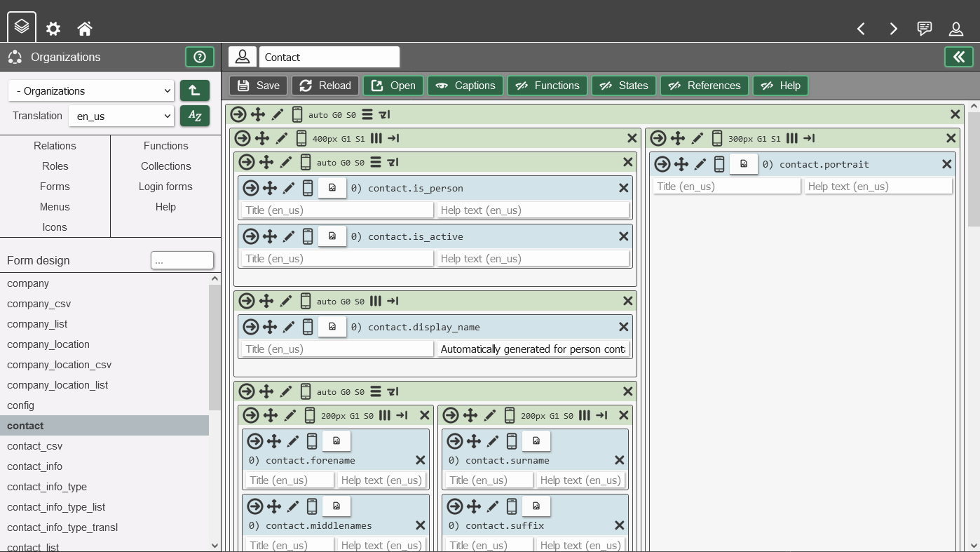Image resolution: width=980 pixels, height=552 pixels.
Task: Edit contact.display_name field with pencil icon
Action: [289, 327]
